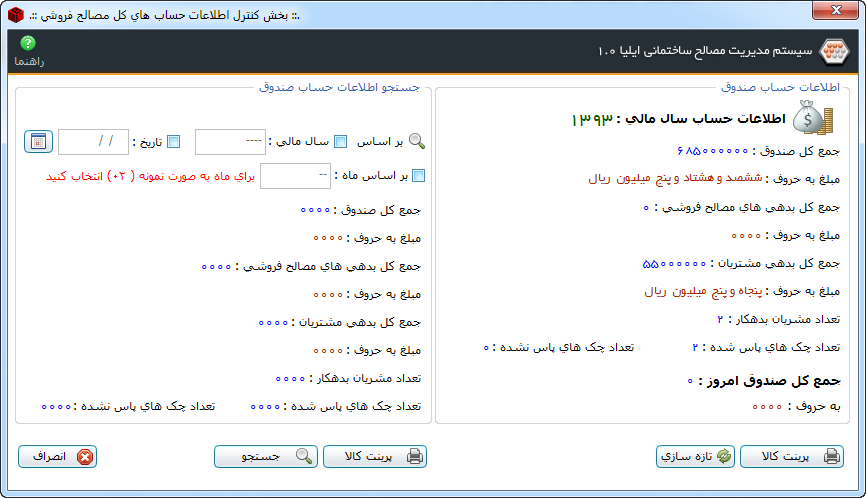Focus the سال مالی input field
The height and width of the screenshot is (498, 866).
click(x=229, y=142)
